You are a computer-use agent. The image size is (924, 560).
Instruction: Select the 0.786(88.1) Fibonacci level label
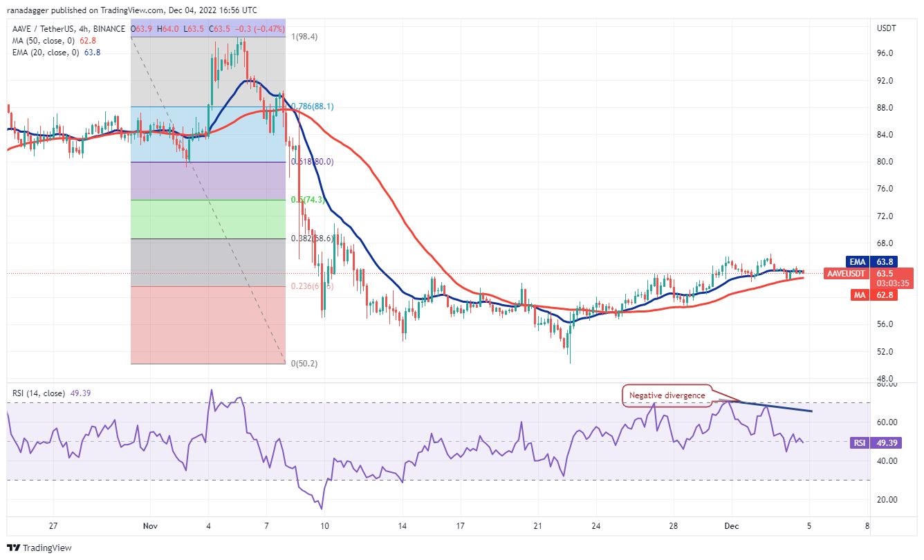(311, 106)
